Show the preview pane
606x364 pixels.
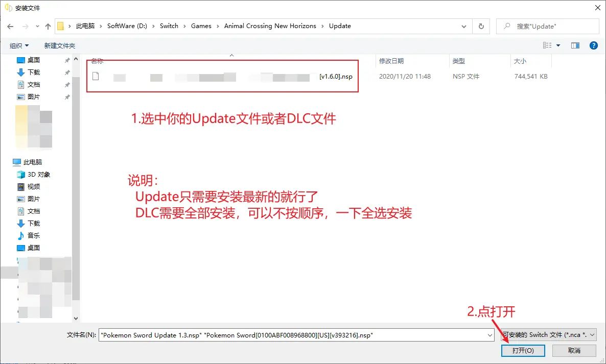[575, 45]
